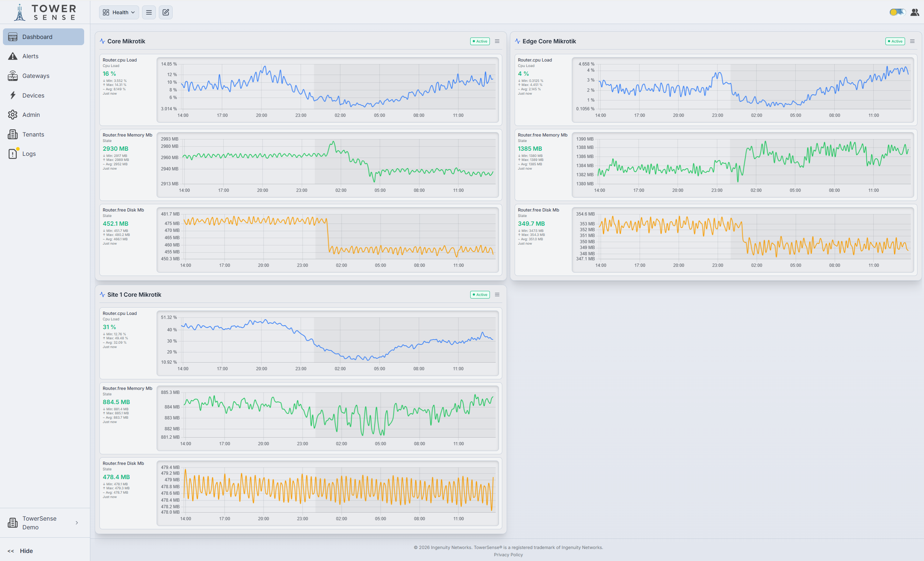Viewport: 924px width, 561px height.
Task: Expand the TowerSense Demo tenant chevron
Action: pyautogui.click(x=77, y=523)
